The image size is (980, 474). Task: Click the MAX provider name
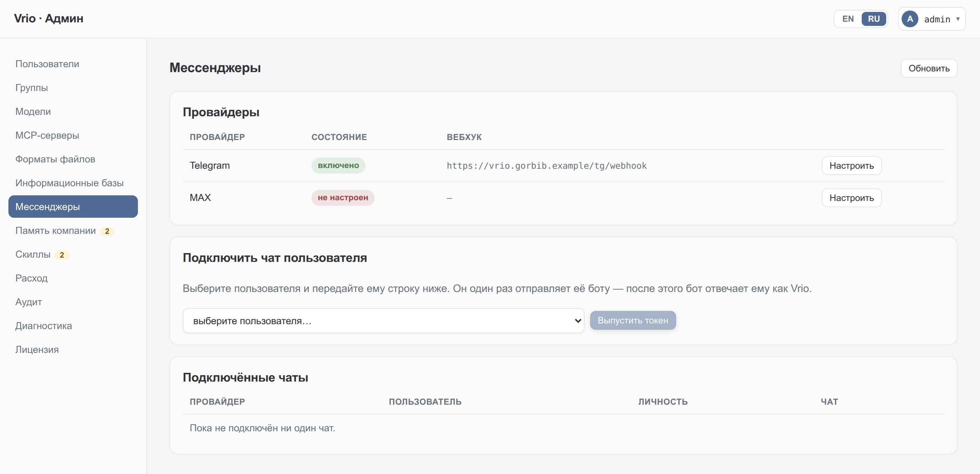[x=200, y=198]
